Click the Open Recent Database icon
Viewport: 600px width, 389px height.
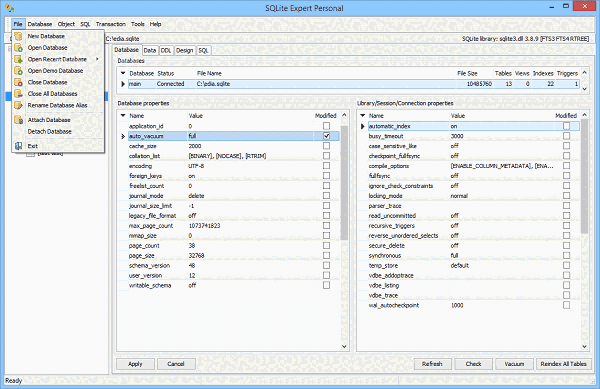point(18,59)
